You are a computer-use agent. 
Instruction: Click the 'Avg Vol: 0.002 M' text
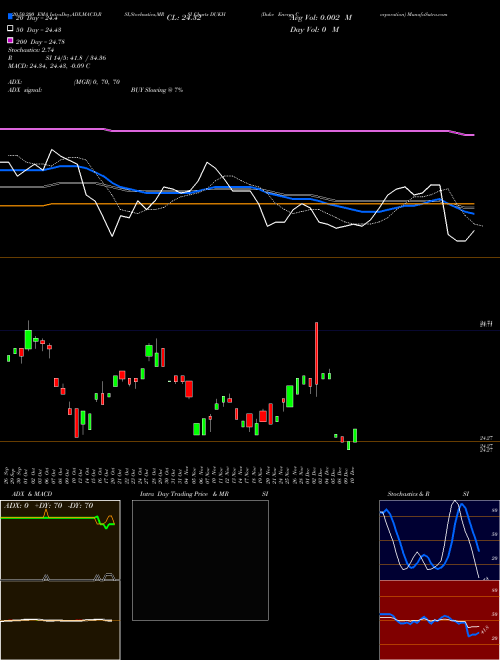pos(321,18)
